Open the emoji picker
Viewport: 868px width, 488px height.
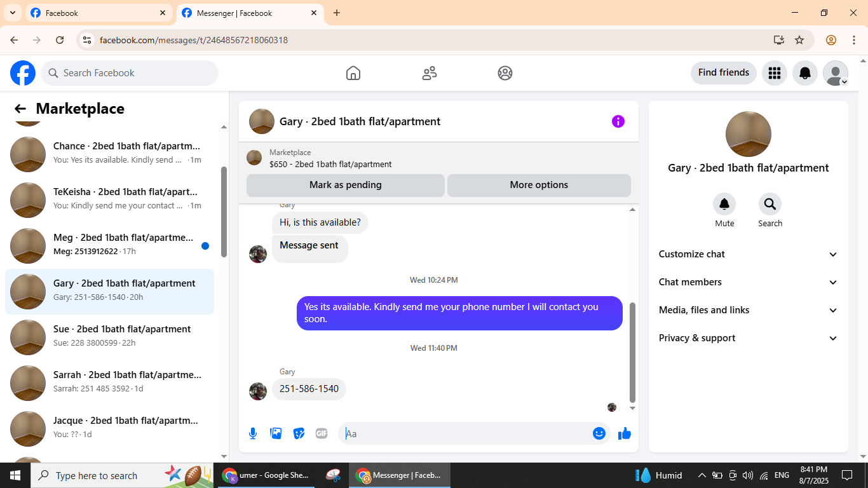pyautogui.click(x=599, y=433)
